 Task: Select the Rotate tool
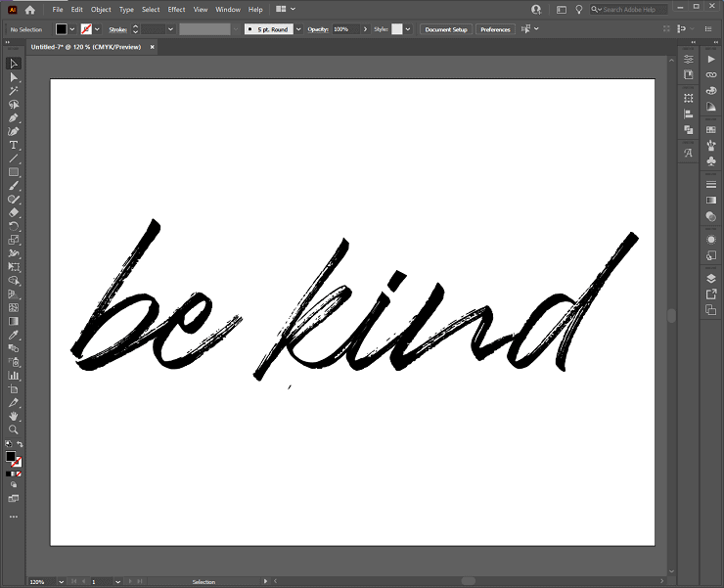(14, 226)
